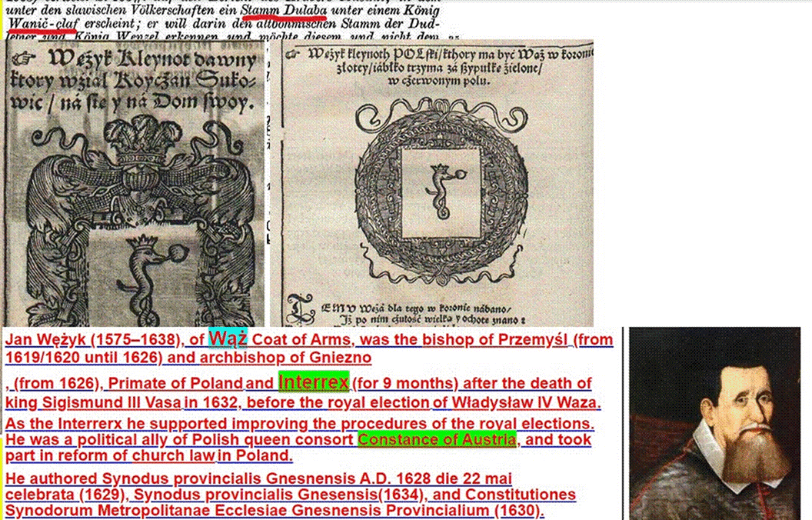Click the "Primate of Poland" link

pos(175,383)
